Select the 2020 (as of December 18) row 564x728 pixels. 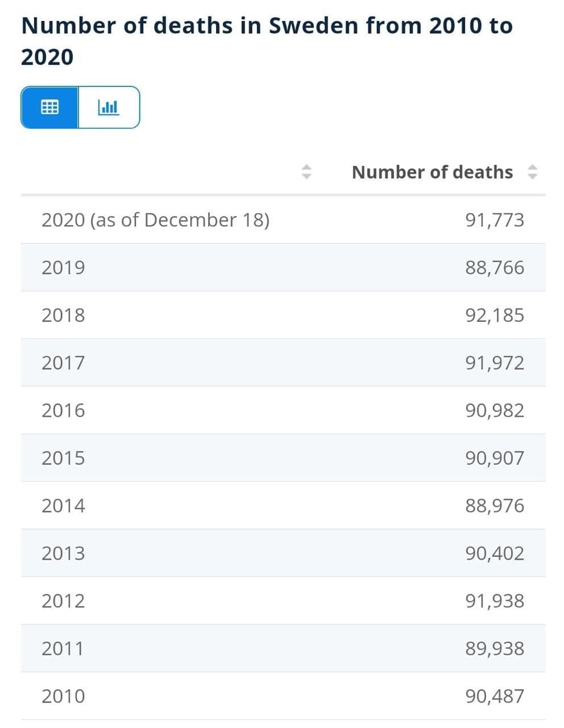155,220
